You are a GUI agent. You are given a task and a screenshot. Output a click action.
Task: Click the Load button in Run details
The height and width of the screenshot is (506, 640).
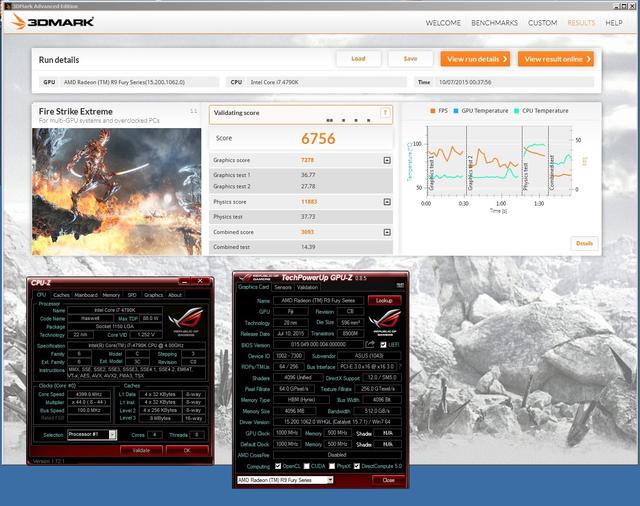tap(358, 59)
